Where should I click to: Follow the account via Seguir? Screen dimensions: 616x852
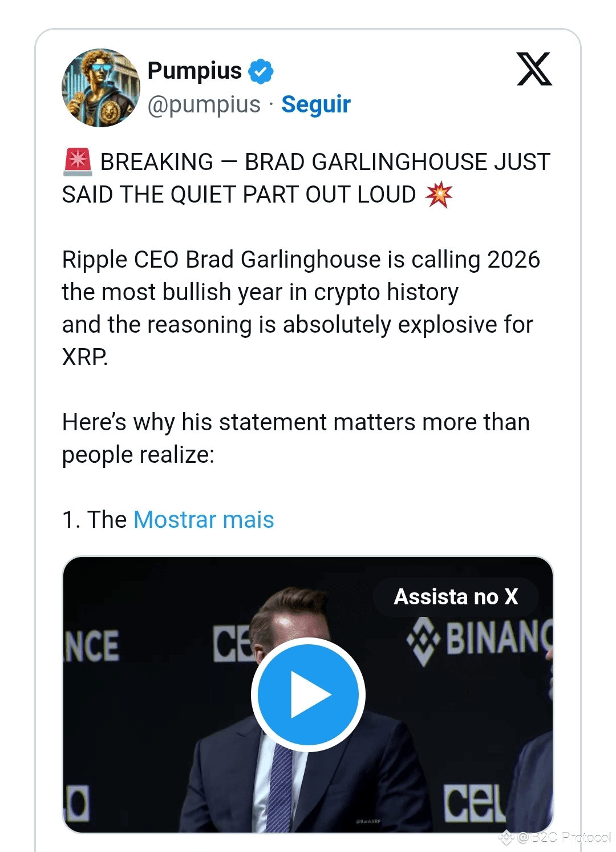[316, 104]
